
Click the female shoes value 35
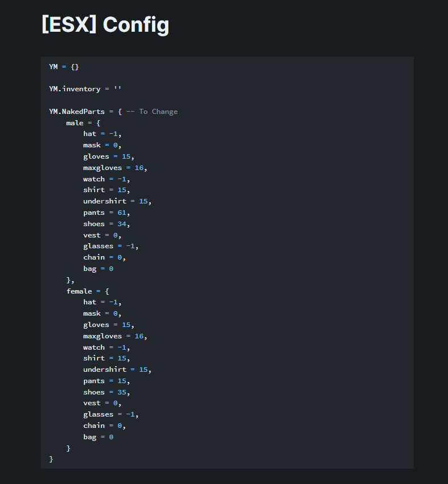point(122,392)
